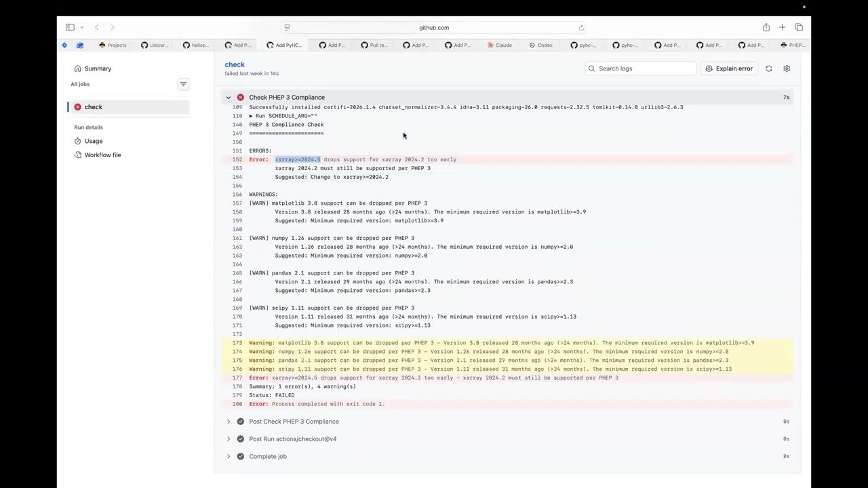The height and width of the screenshot is (488, 868).
Task: Show the tab overview icon
Action: click(799, 27)
